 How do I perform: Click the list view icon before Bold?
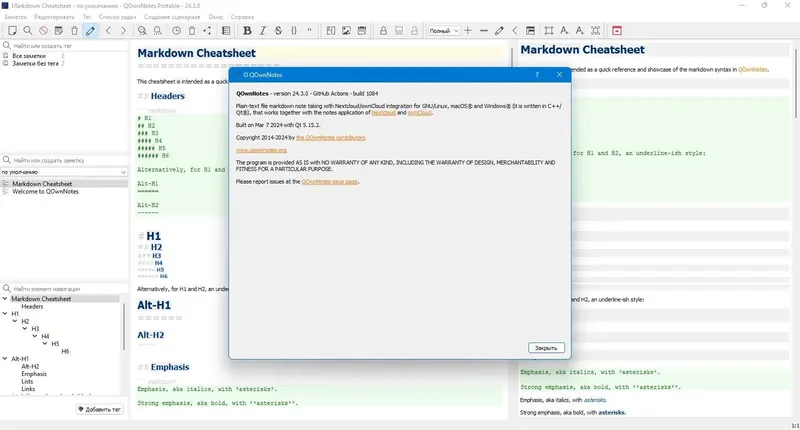point(226,31)
